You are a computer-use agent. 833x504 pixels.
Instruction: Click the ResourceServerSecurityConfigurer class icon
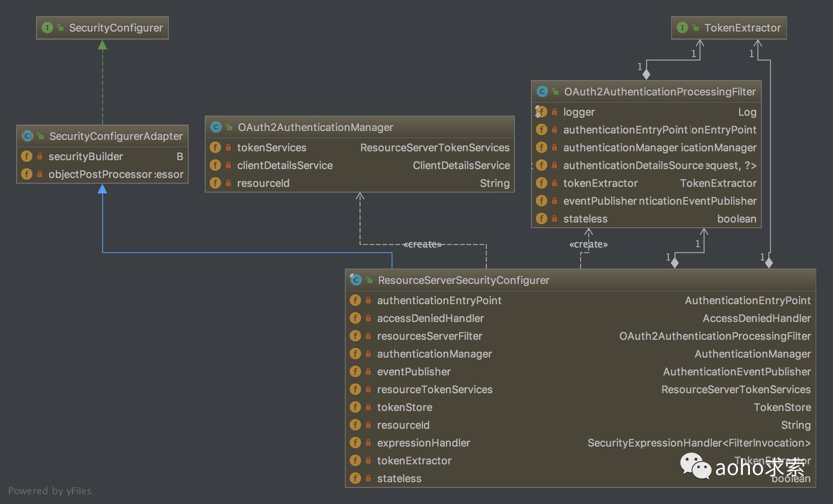[356, 280]
